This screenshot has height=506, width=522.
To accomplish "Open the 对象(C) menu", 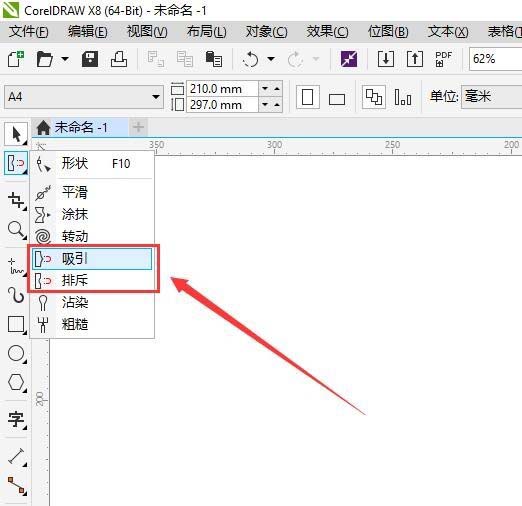I will click(267, 32).
